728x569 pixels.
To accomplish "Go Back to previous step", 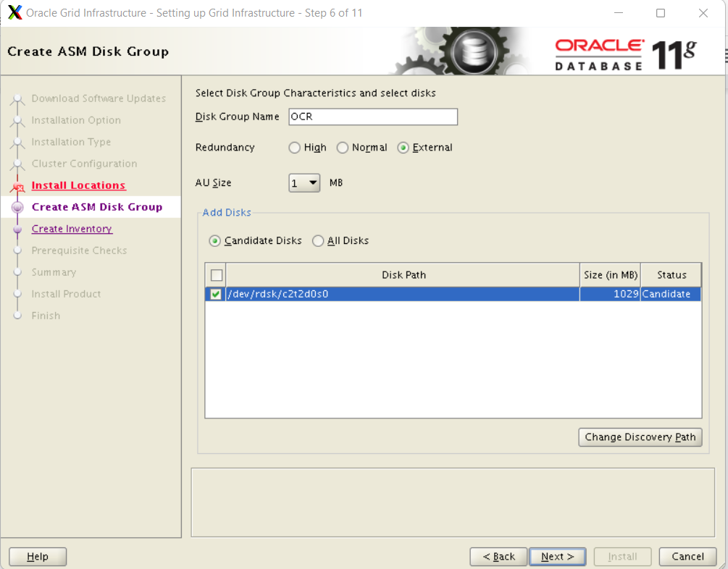I will 498,557.
